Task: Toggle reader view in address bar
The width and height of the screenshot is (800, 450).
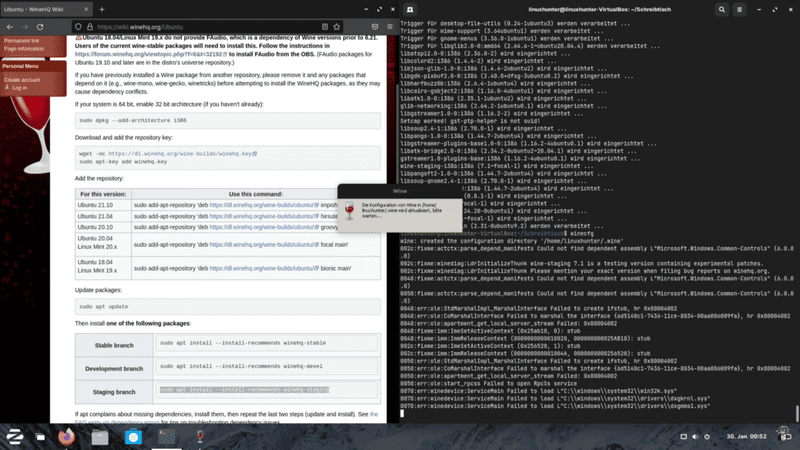Action: (x=324, y=27)
